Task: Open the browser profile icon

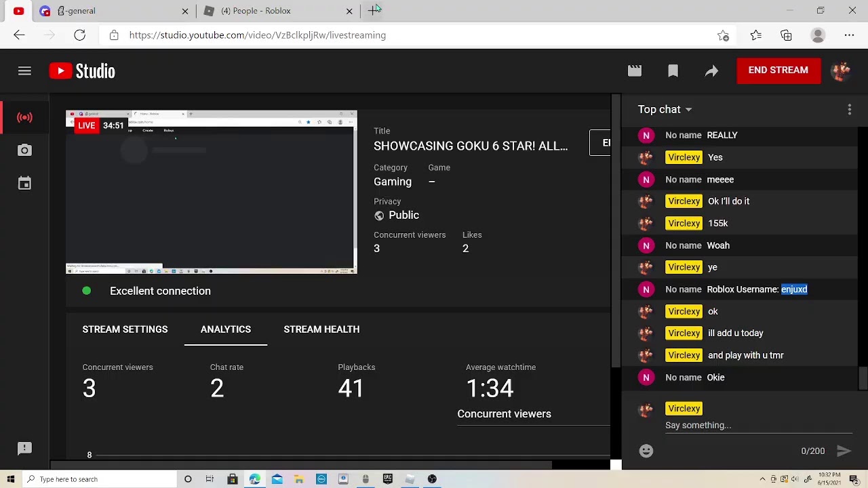Action: click(x=818, y=35)
